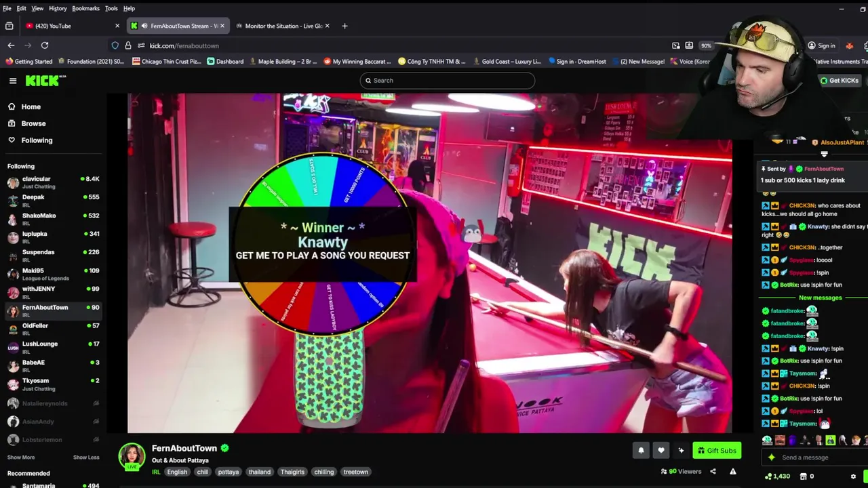Image resolution: width=868 pixels, height=488 pixels.
Task: Open the recommended Santamaria channel
Action: [x=53, y=485]
